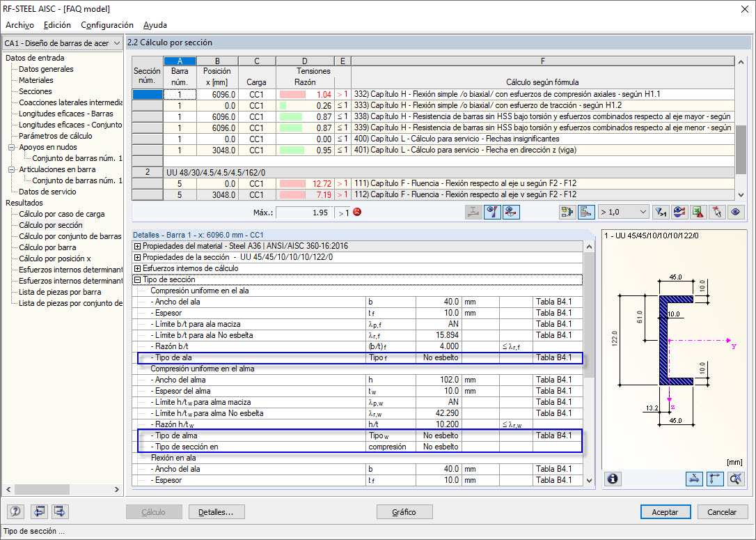
Task: Click the eye with color scale icon
Action: (679, 213)
